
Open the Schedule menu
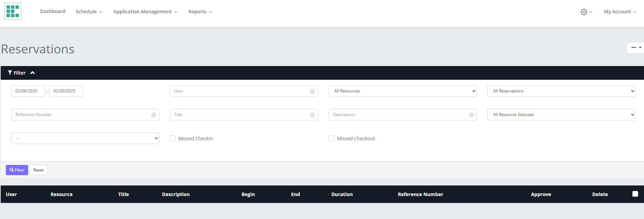89,12
